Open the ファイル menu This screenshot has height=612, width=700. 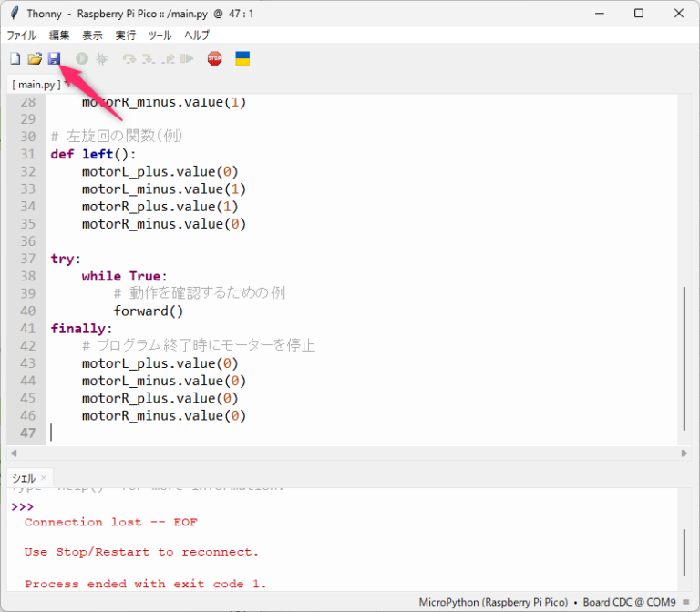pyautogui.click(x=22, y=36)
